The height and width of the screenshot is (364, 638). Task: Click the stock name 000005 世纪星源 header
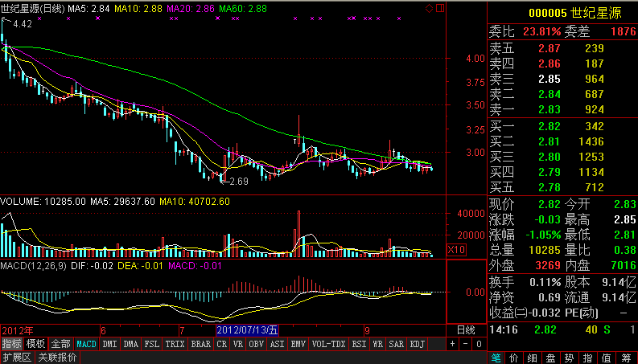pos(563,12)
